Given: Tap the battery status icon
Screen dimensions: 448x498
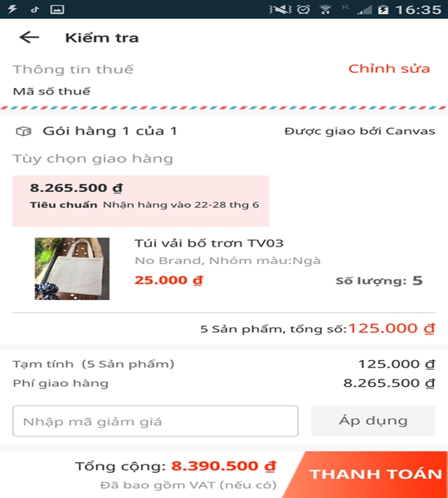Looking at the screenshot, I should tap(383, 9).
